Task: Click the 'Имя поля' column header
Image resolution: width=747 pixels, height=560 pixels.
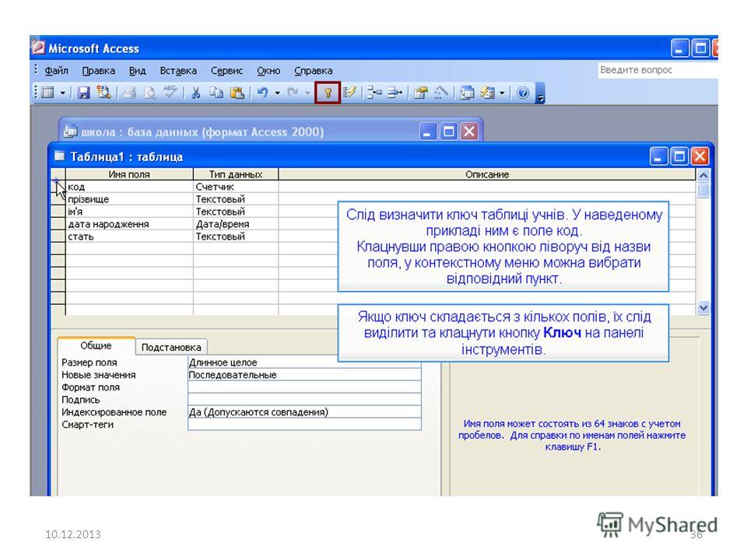Action: 129,174
